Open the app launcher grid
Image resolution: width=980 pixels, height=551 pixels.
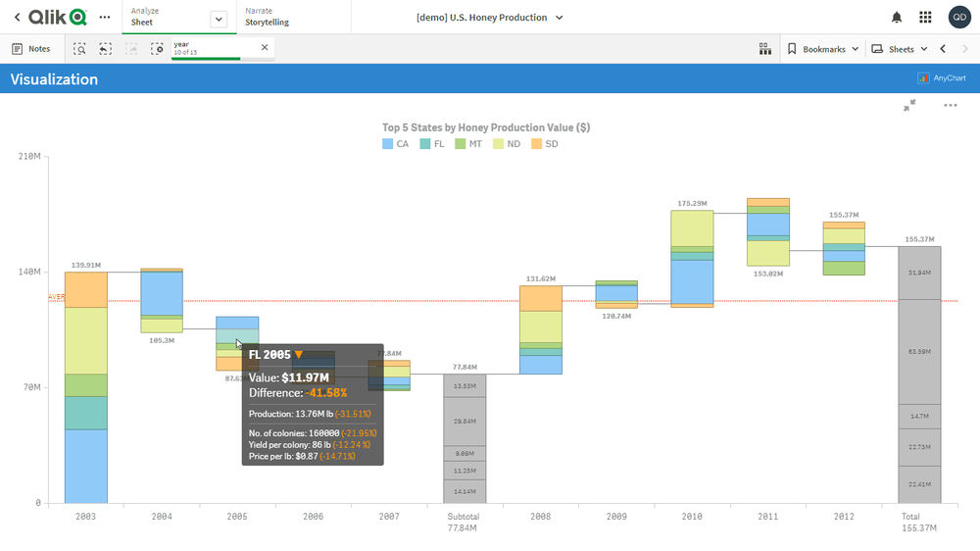[x=925, y=18]
